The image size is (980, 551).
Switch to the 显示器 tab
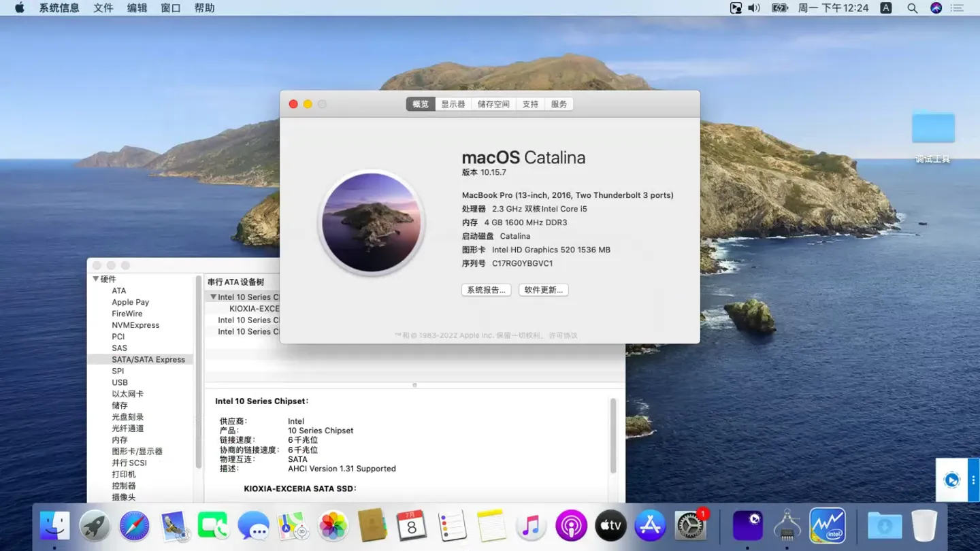453,103
